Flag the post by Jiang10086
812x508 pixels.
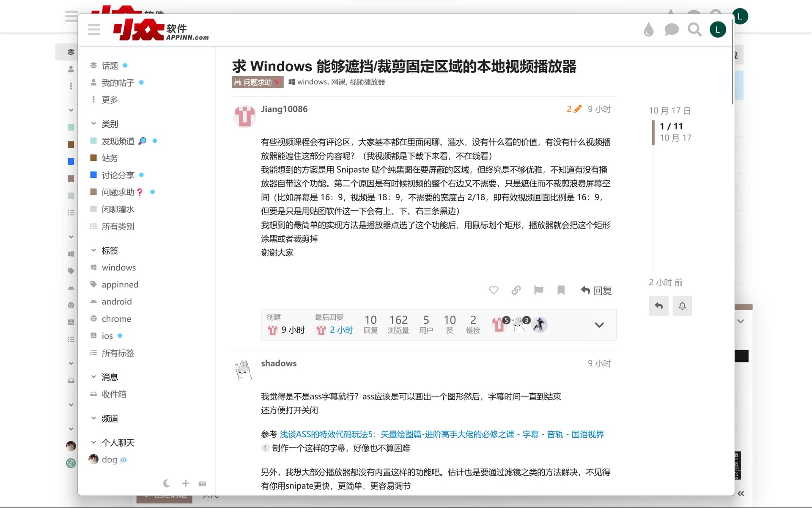538,290
